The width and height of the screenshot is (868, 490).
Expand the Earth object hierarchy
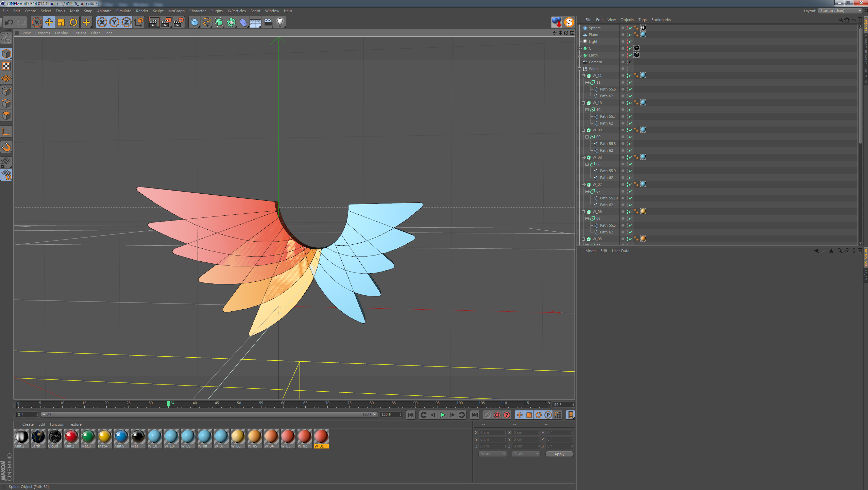580,55
